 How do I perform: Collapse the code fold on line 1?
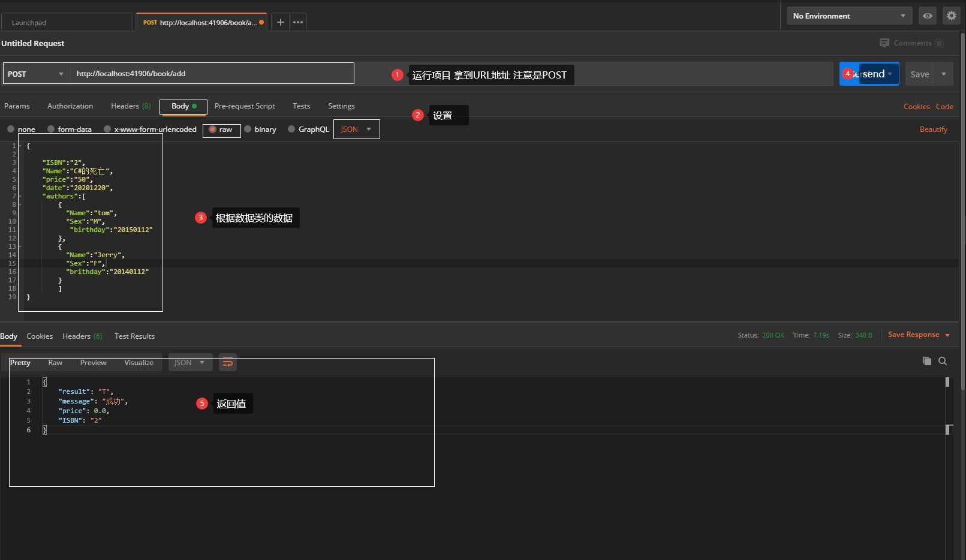(x=20, y=146)
